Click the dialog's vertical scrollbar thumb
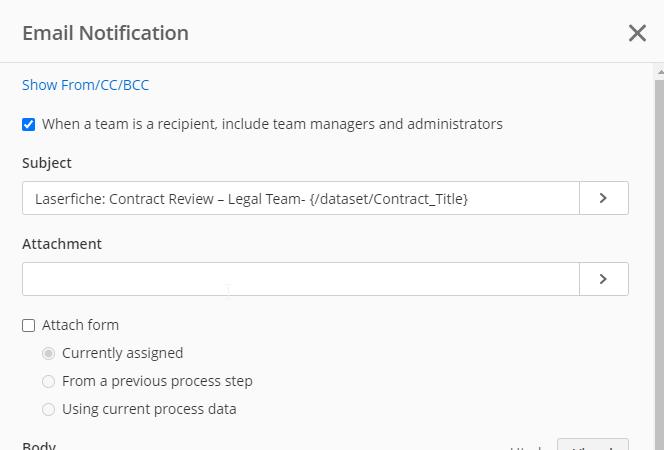This screenshot has height=450, width=664. coord(660,262)
